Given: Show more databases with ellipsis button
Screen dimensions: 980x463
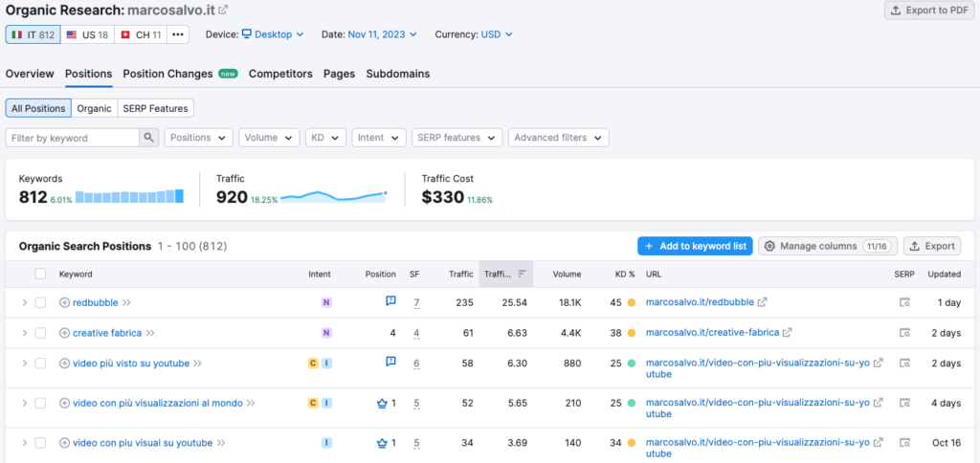Looking at the screenshot, I should [x=178, y=34].
